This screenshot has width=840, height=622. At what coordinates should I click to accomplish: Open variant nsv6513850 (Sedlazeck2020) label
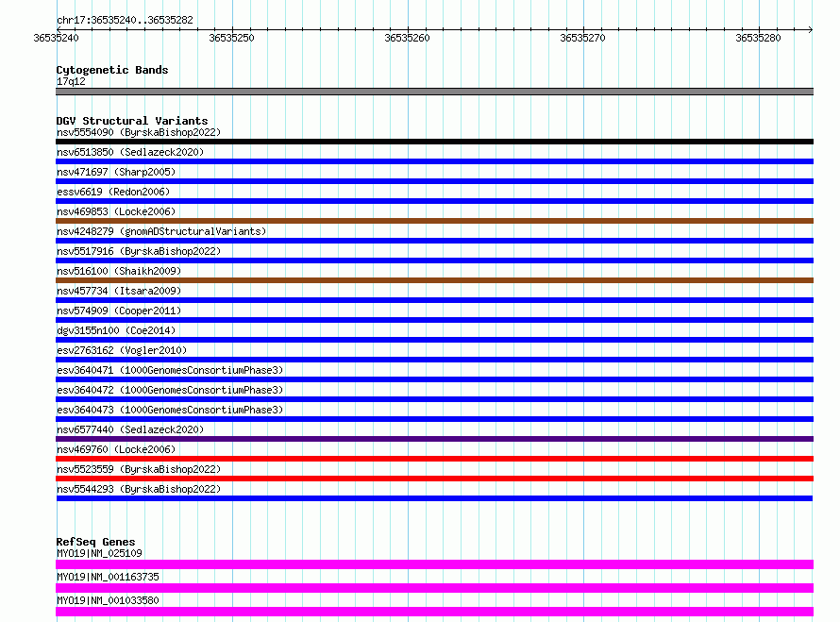[130, 152]
